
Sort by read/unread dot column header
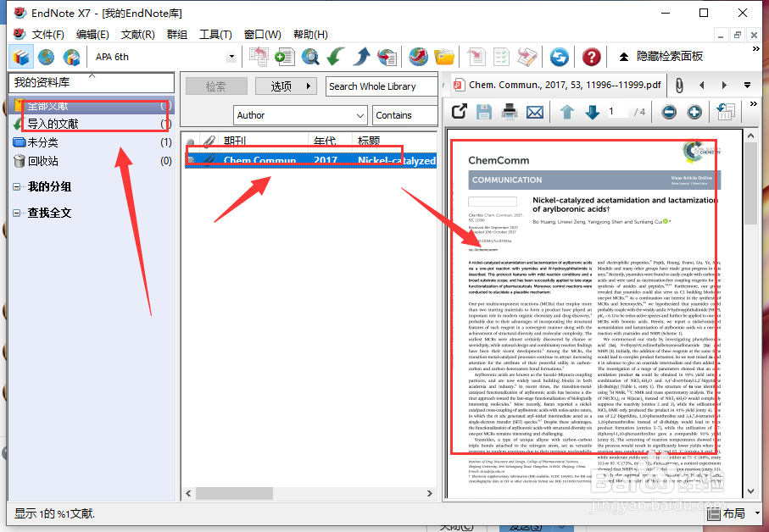pyautogui.click(x=190, y=141)
